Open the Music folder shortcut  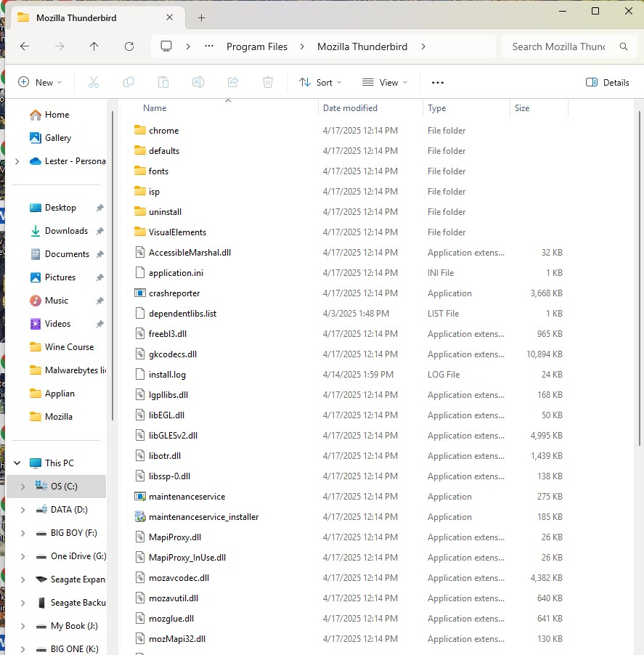49,301
